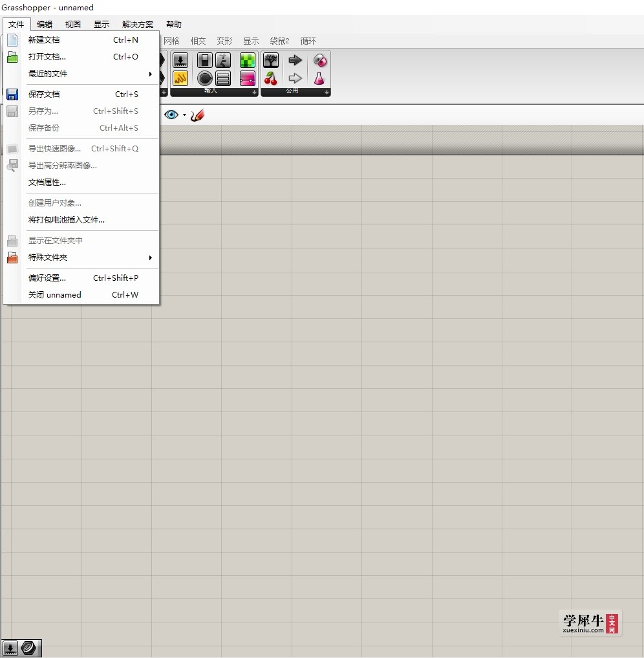The height and width of the screenshot is (658, 644).
Task: Click the slider icon in the bottom-left bar
Action: point(10,648)
